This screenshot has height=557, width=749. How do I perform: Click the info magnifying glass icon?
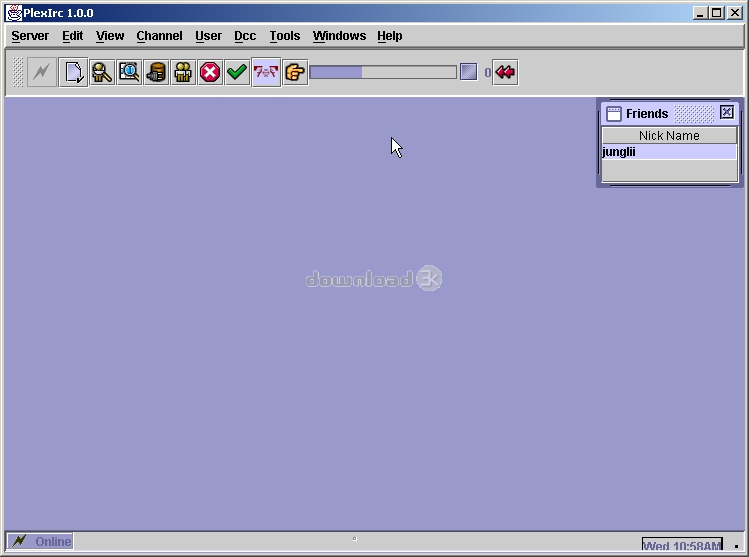click(x=129, y=72)
